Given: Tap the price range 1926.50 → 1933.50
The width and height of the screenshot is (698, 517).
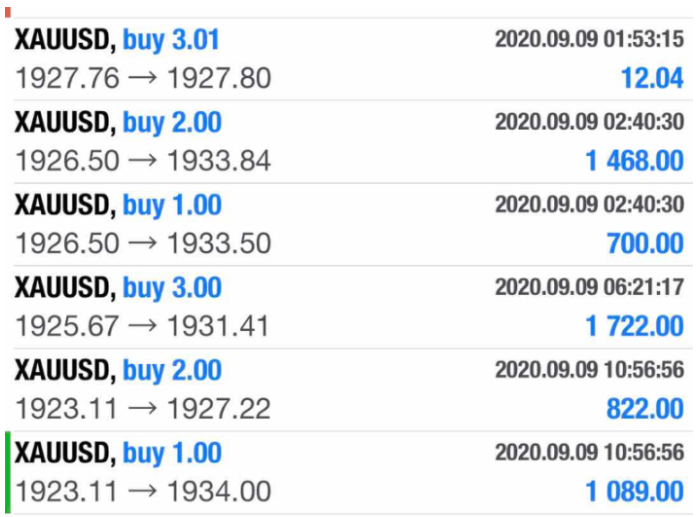Looking at the screenshot, I should 144,243.
